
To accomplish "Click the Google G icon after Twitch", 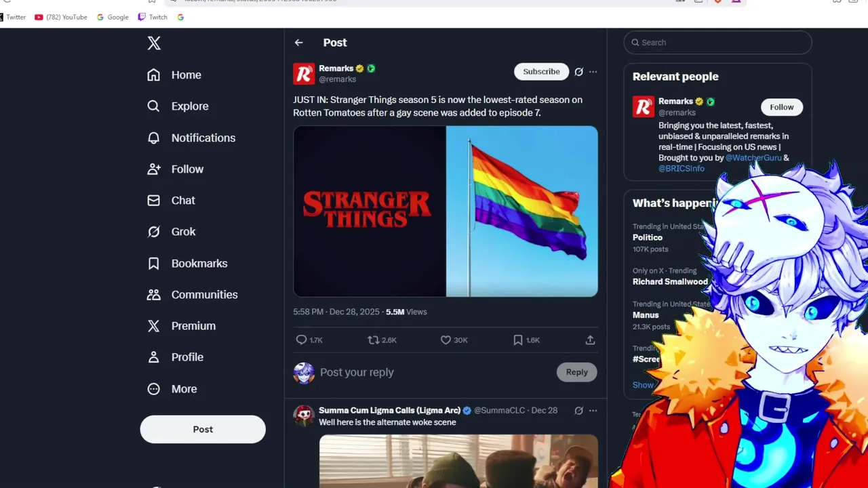I will point(180,17).
